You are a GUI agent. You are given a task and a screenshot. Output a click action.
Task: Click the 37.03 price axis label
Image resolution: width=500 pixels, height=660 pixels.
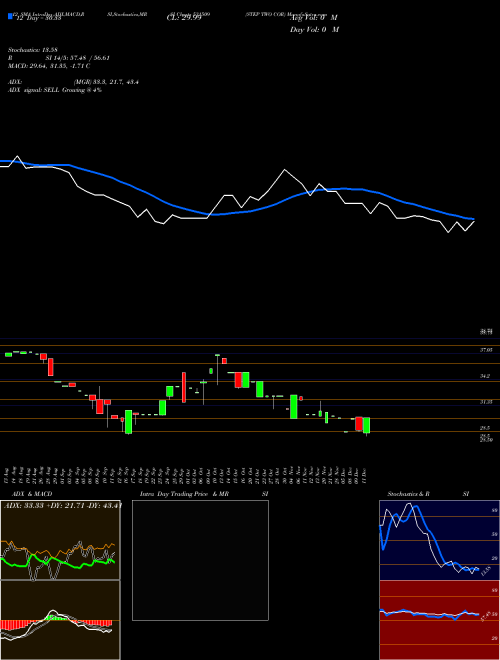point(486,350)
